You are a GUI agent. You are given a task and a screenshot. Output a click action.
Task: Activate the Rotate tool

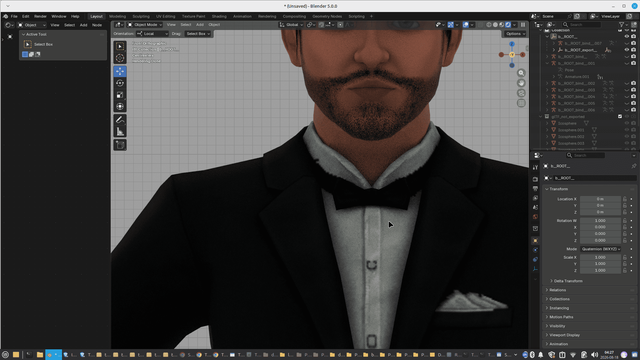tap(120, 83)
